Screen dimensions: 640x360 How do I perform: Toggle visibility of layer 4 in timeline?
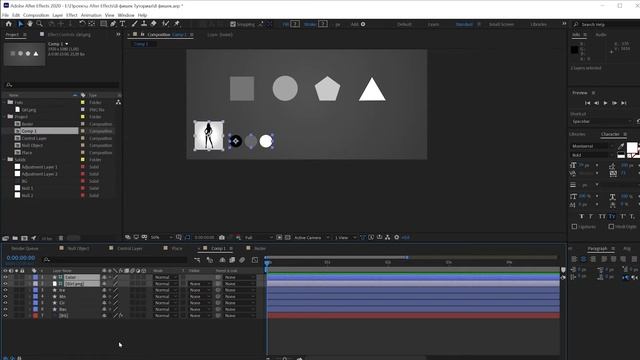click(5, 296)
